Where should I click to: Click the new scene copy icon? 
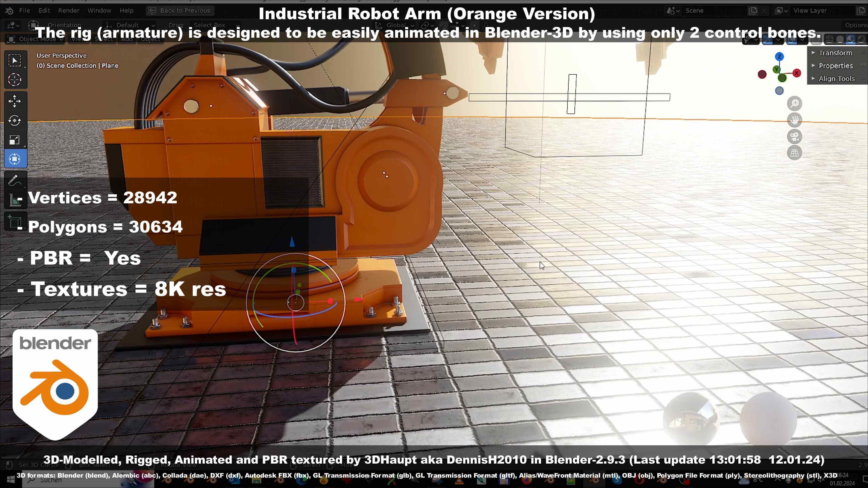click(753, 10)
